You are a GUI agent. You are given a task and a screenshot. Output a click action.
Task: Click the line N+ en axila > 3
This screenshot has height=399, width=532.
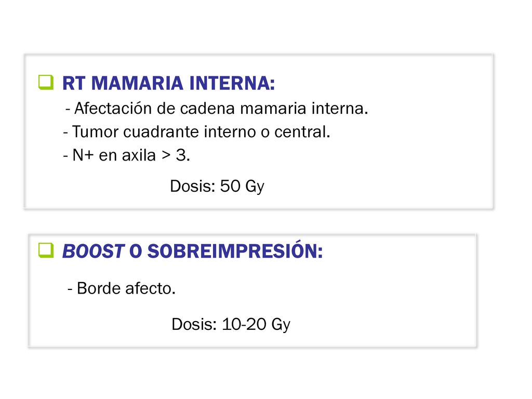(126, 155)
